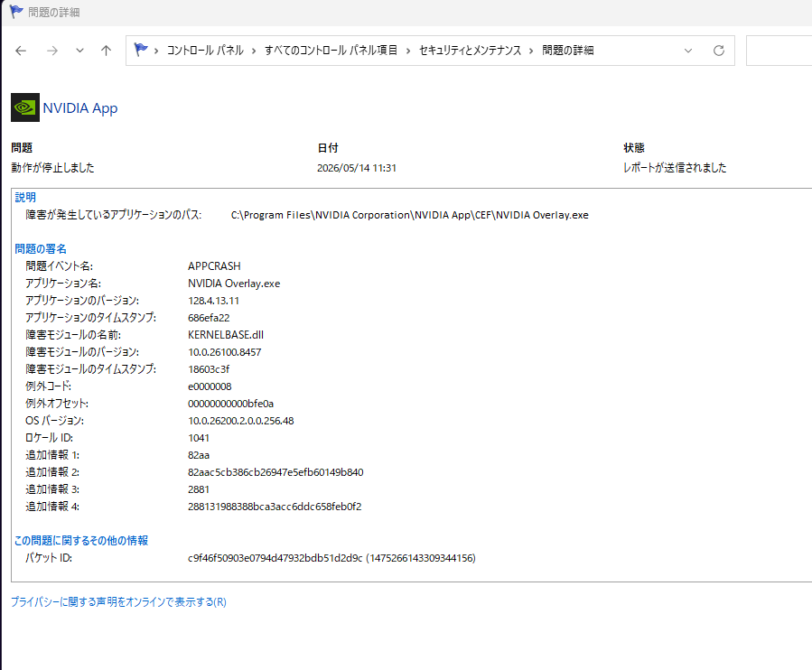
Task: Open the recent locations chevron dropdown
Action: [x=79, y=51]
